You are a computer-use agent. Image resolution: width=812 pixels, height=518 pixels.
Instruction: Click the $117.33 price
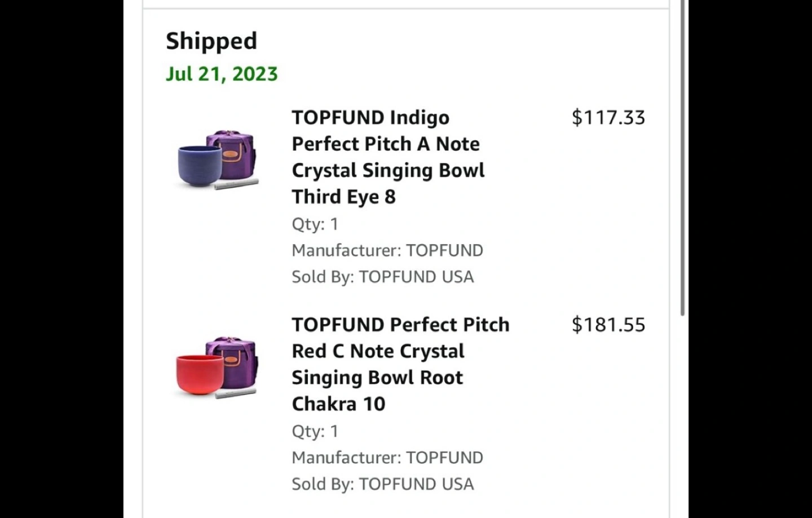[608, 117]
